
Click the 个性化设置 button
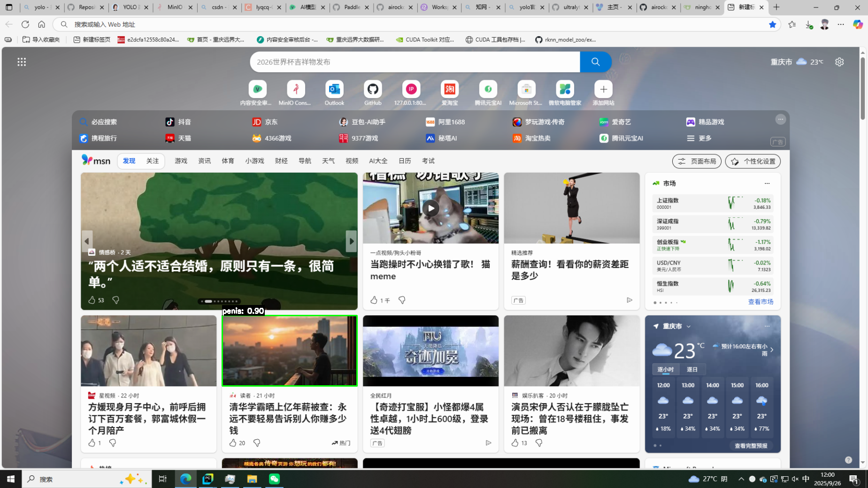(x=753, y=161)
